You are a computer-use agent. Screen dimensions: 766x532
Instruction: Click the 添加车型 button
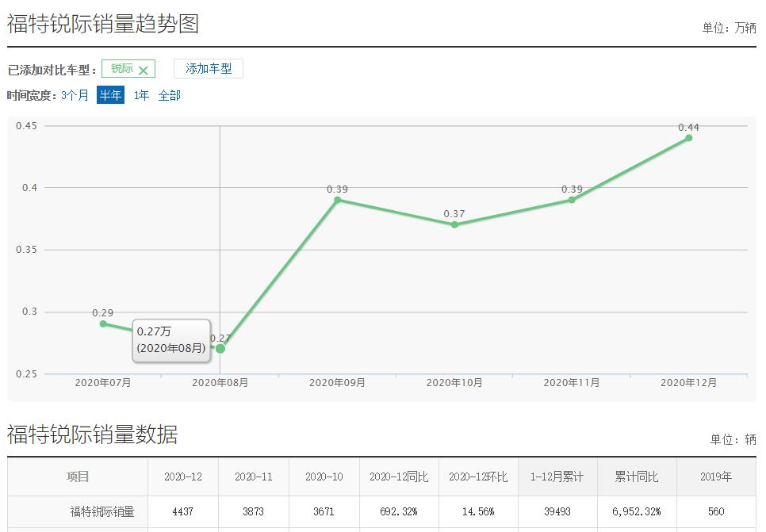209,69
